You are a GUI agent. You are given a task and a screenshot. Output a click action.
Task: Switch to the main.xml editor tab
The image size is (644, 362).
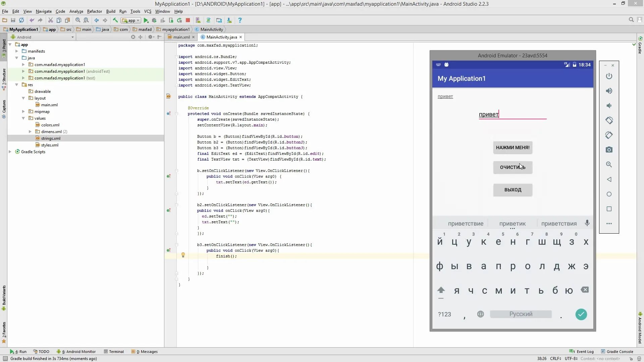click(x=181, y=37)
